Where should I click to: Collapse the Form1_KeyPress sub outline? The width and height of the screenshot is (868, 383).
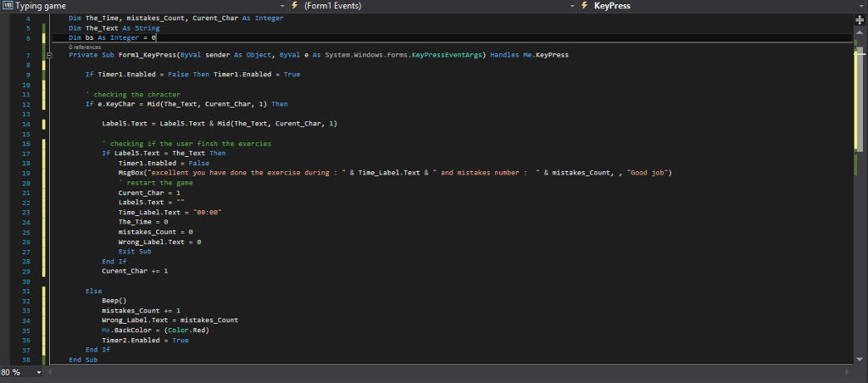49,55
